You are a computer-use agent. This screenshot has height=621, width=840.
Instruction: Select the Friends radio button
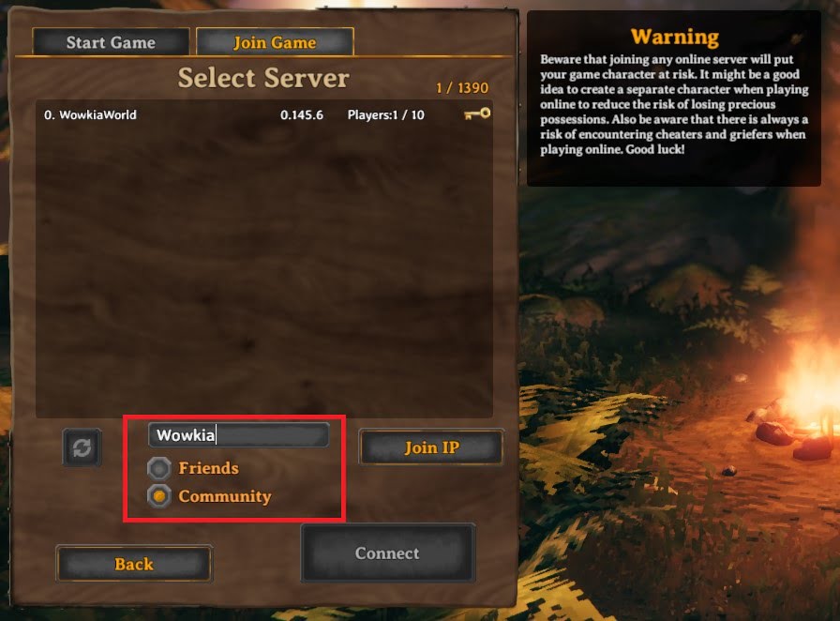point(159,468)
